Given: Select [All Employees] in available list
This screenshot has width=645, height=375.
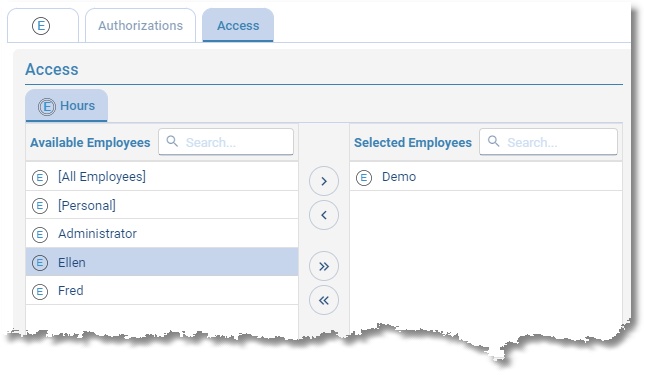Looking at the screenshot, I should (x=162, y=177).
